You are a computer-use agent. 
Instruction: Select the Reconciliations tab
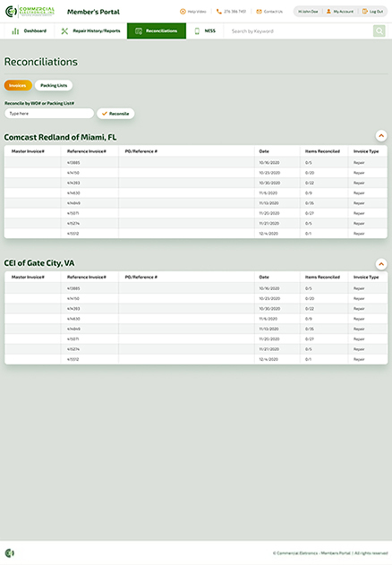point(157,31)
